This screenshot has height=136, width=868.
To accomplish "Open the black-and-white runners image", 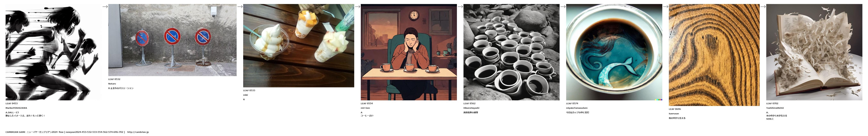I will [54, 52].
